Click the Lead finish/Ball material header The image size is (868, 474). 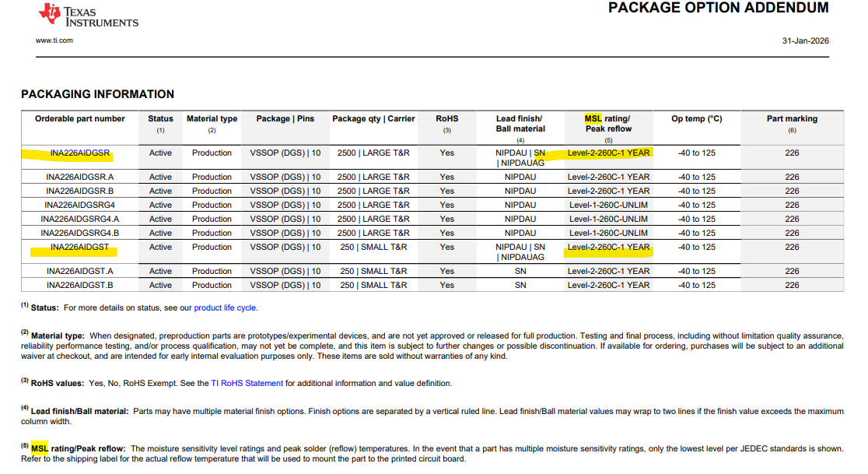point(520,124)
